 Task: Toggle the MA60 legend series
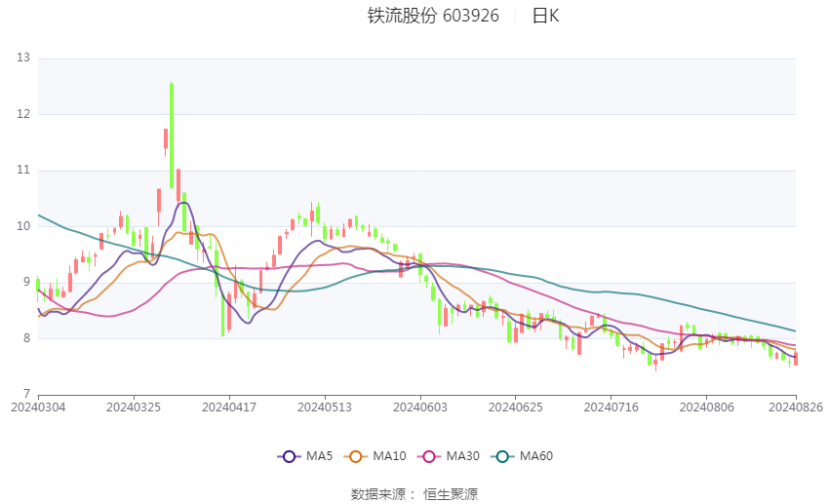tap(522, 456)
